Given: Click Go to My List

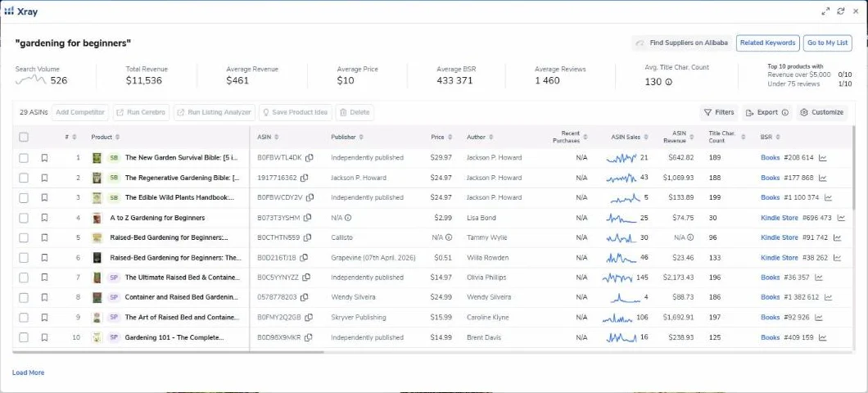Looking at the screenshot, I should coord(828,43).
